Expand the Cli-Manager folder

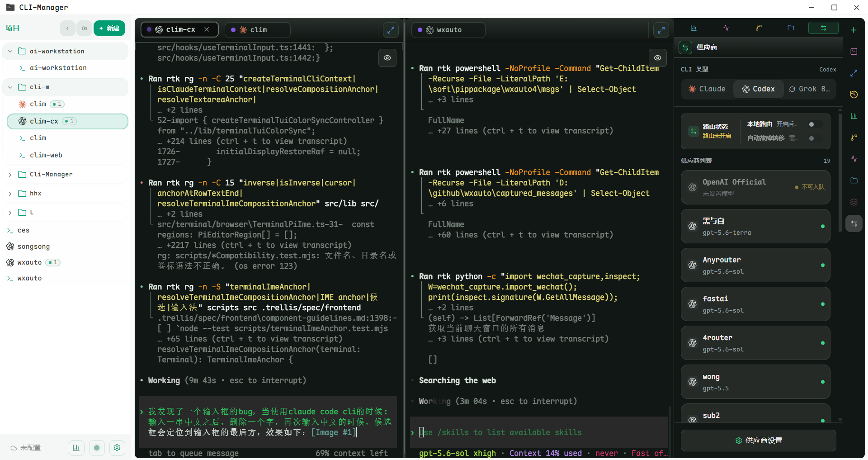click(x=10, y=174)
